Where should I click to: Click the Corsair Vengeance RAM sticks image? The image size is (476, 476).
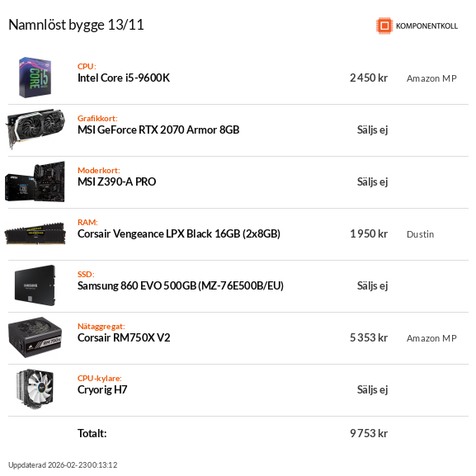[35, 233]
